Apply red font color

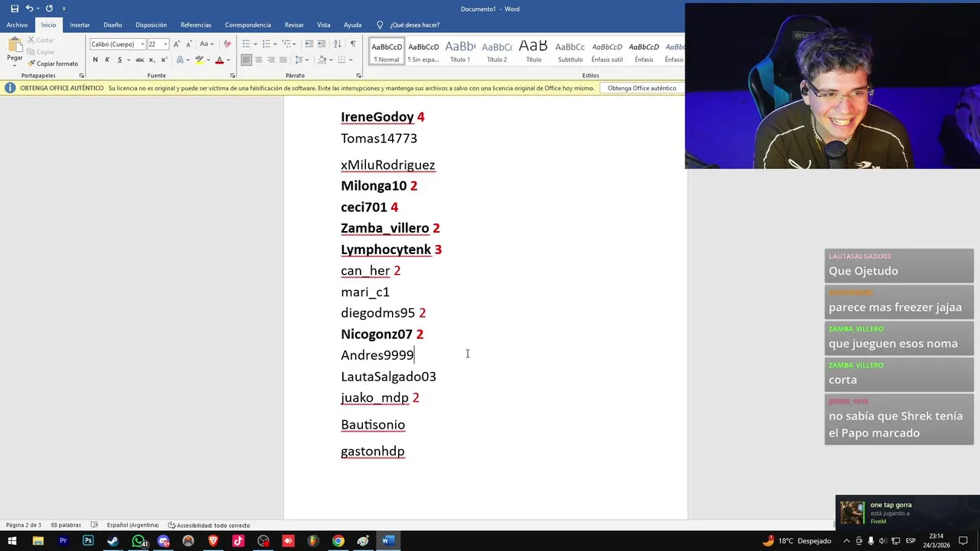(x=219, y=60)
